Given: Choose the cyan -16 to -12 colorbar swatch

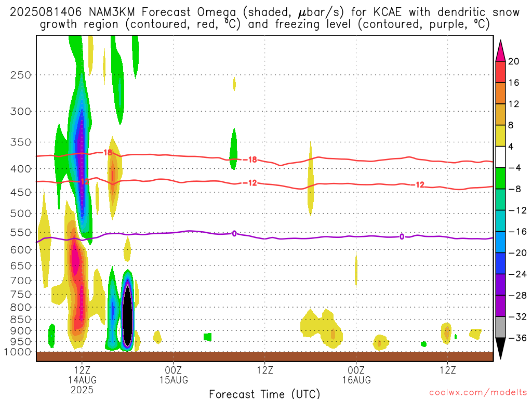Looking at the screenshot, I should pos(500,221).
